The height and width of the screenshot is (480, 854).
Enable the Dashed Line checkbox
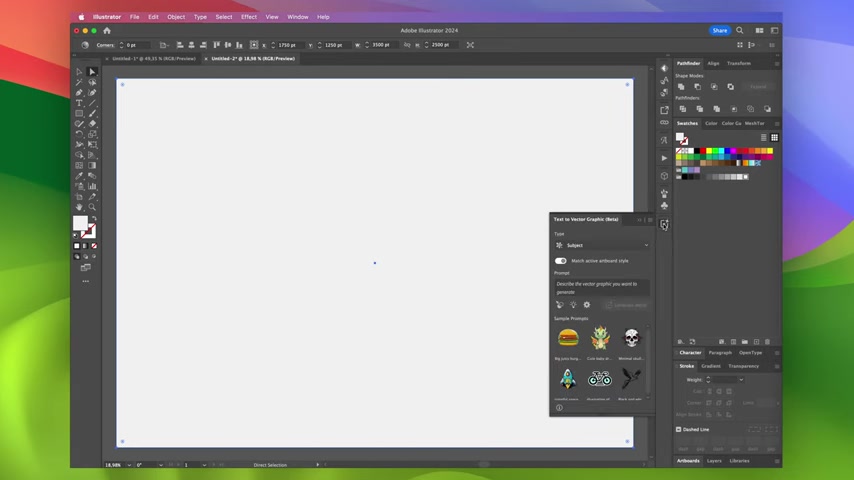click(679, 429)
